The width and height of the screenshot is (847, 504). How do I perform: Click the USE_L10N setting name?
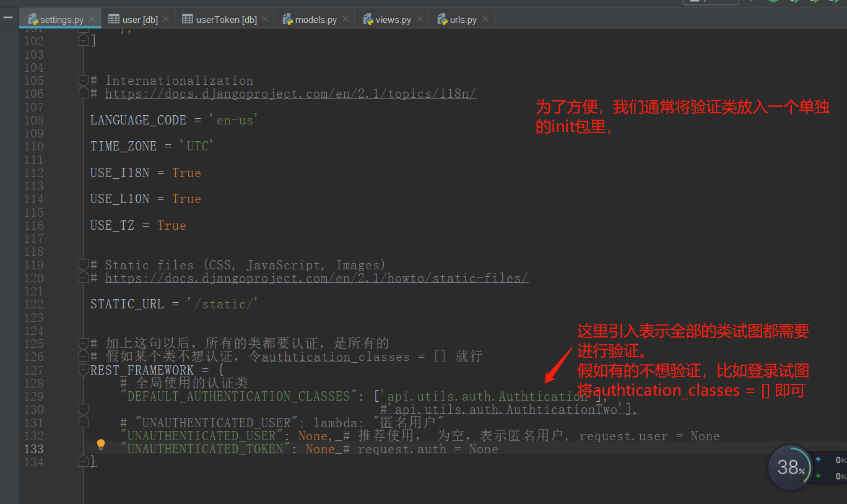pos(119,199)
